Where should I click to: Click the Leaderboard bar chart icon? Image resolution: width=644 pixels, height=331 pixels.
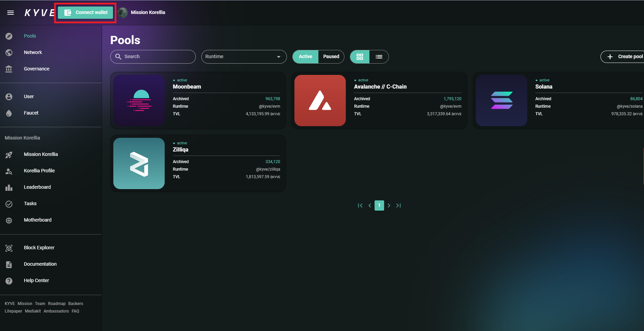pos(9,187)
